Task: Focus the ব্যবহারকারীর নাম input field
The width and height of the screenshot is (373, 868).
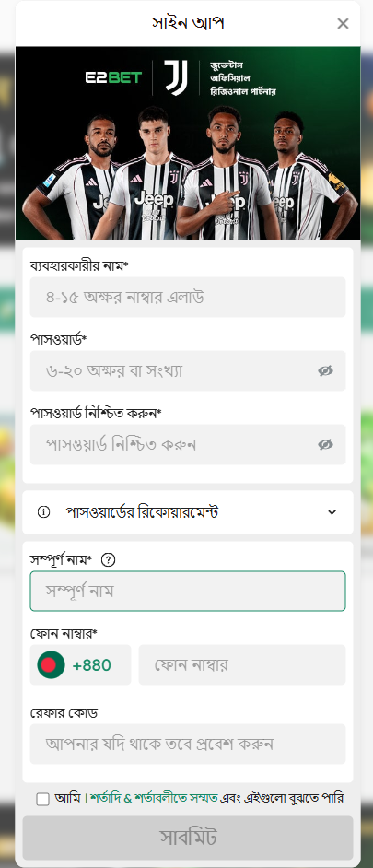Action: 188,298
